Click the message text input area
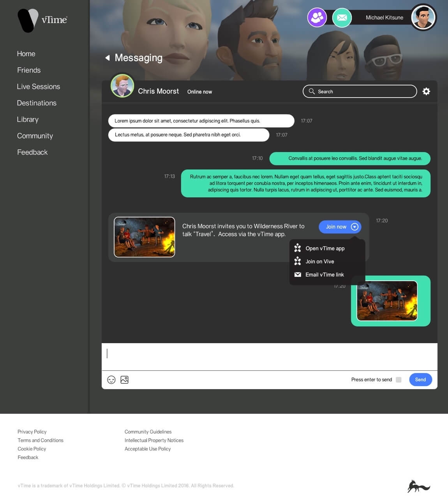Image resolution: width=448 pixels, height=503 pixels. (270, 357)
